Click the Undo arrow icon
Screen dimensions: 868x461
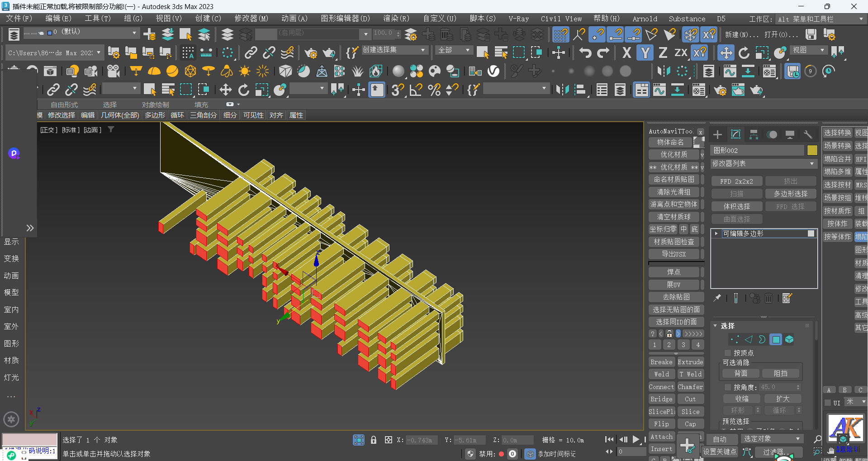(585, 52)
